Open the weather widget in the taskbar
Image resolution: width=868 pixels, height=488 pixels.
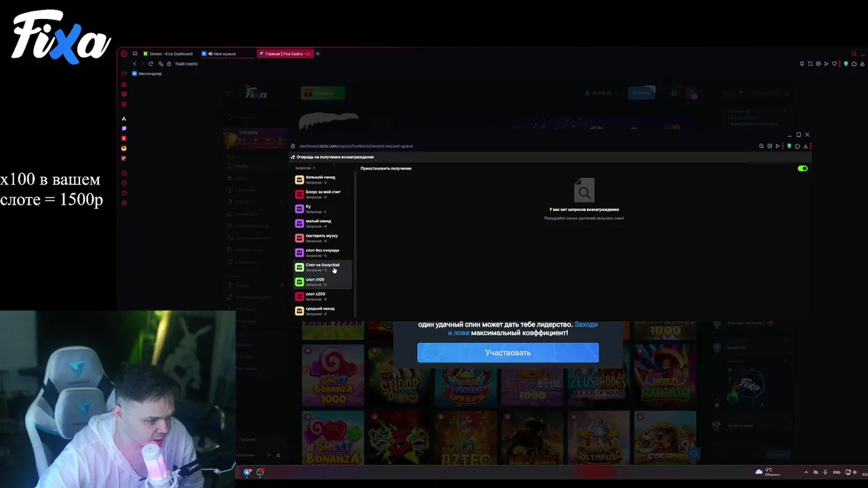768,472
